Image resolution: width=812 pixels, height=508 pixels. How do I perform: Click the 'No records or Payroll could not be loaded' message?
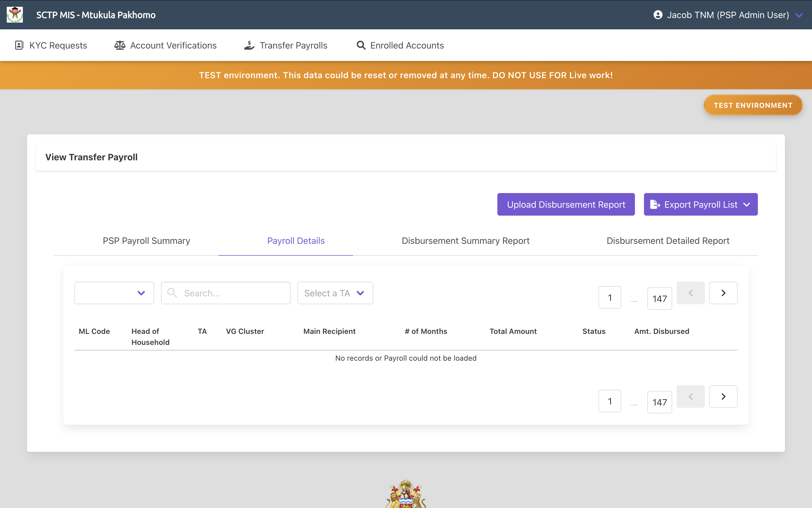point(406,358)
